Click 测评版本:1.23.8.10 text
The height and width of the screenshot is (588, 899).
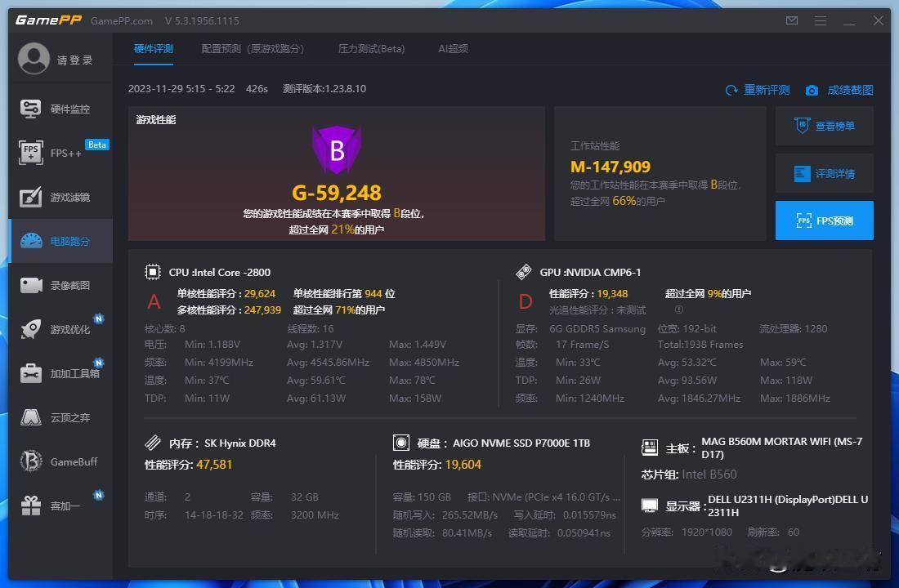pos(324,89)
